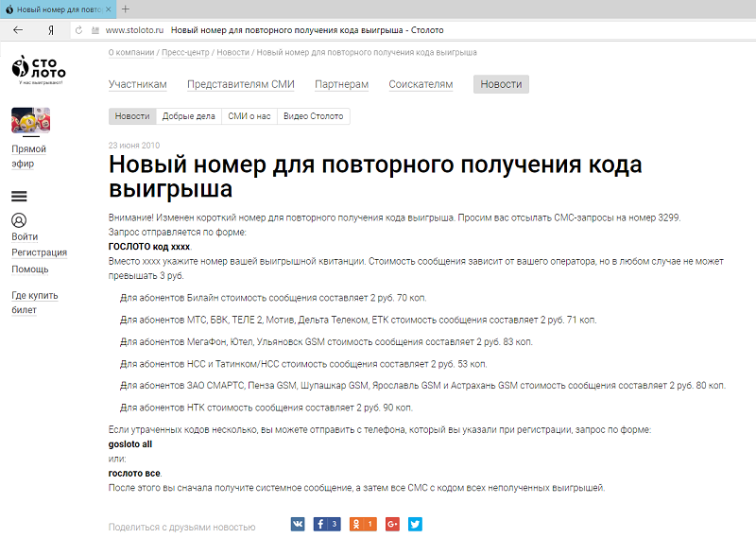Open the Yandex "Я" home button
756x538 pixels.
[x=51, y=30]
